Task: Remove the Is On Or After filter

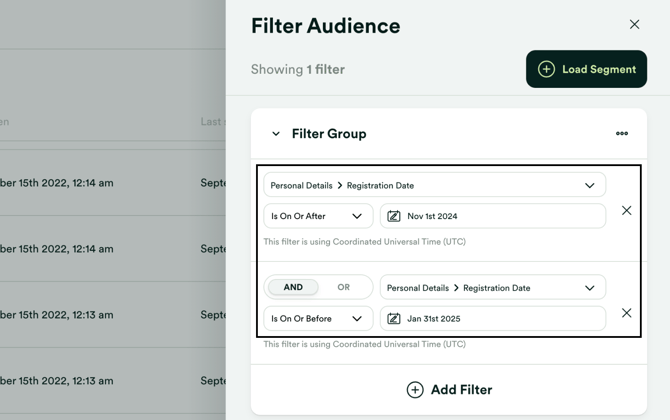Action: point(626,210)
